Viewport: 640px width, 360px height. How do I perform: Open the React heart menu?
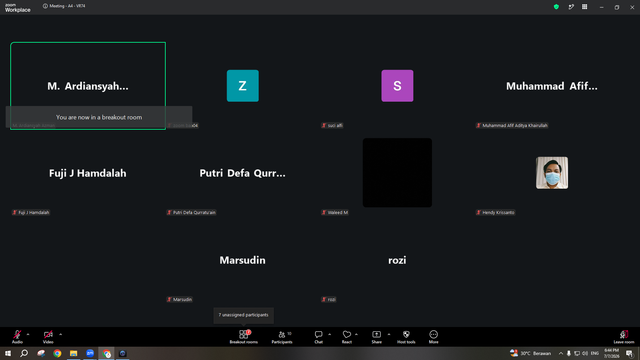(x=347, y=337)
